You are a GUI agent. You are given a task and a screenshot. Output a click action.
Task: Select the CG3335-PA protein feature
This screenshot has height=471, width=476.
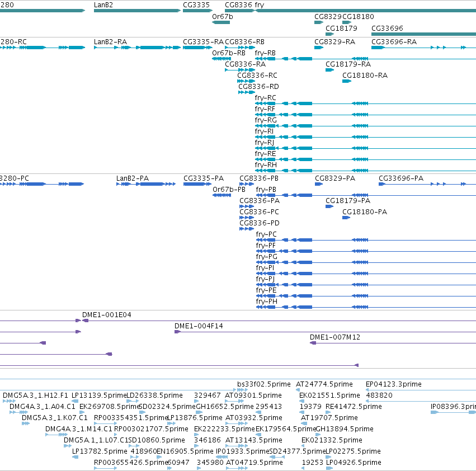[x=197, y=184]
